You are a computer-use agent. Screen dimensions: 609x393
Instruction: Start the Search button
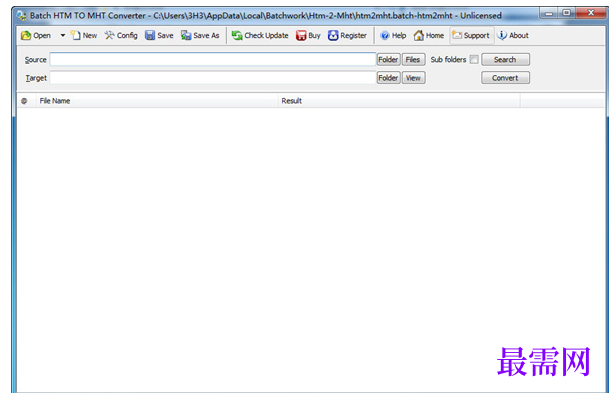pos(505,59)
